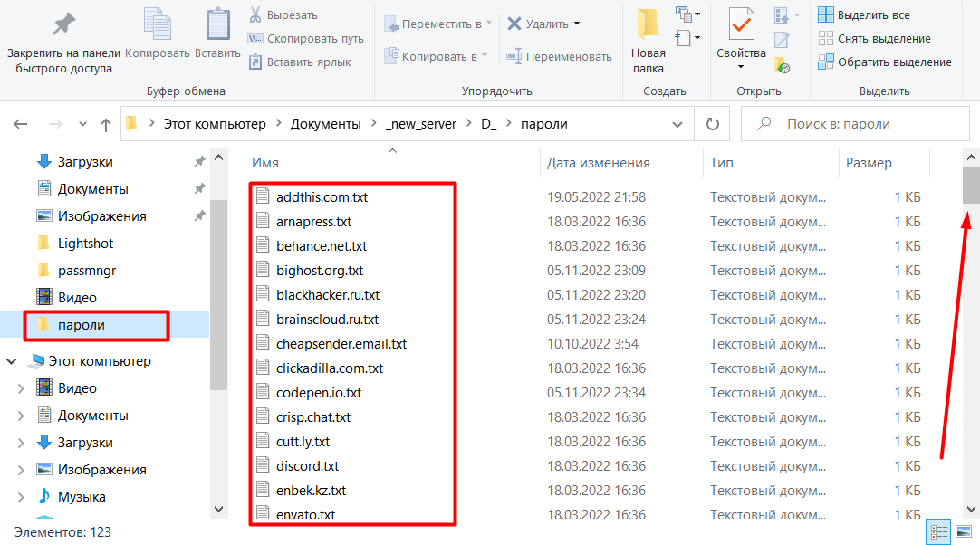This screenshot has width=980, height=545.
Task: Click D_ breadcrumb segment
Action: [x=489, y=124]
